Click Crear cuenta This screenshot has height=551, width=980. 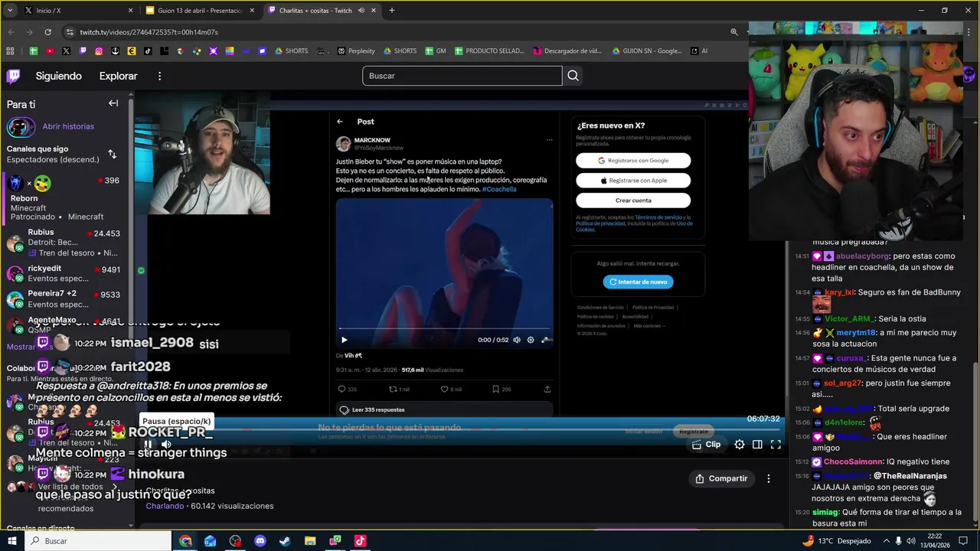pyautogui.click(x=633, y=201)
